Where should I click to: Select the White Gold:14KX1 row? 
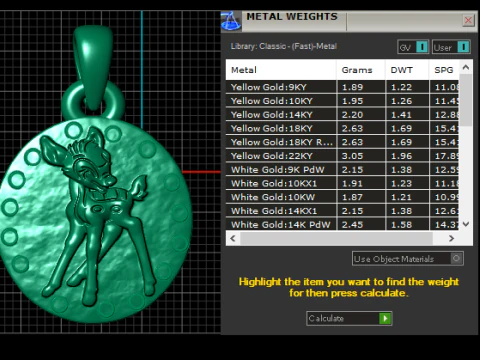[x=342, y=211]
